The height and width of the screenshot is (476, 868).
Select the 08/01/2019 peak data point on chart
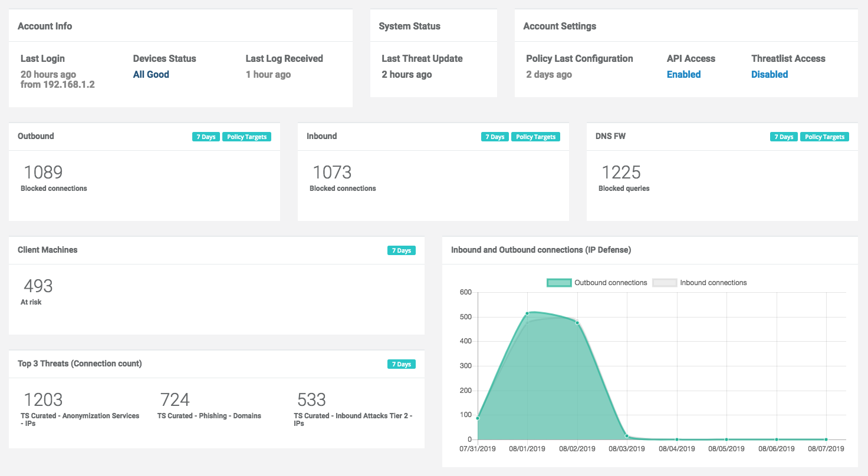click(527, 313)
